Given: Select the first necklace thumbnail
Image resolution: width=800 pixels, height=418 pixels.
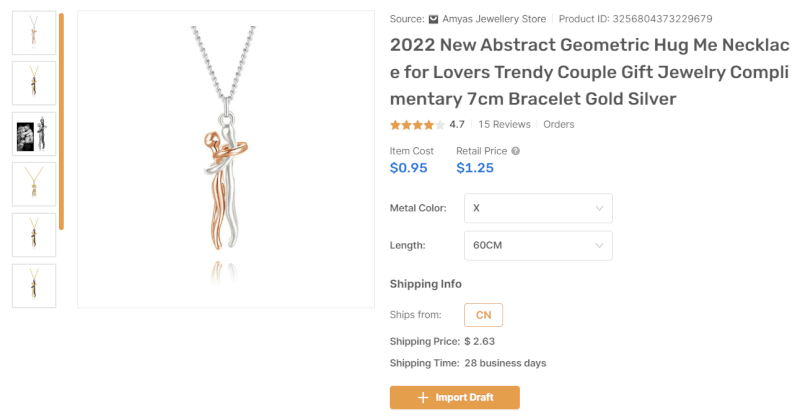Looking at the screenshot, I should tap(34, 32).
